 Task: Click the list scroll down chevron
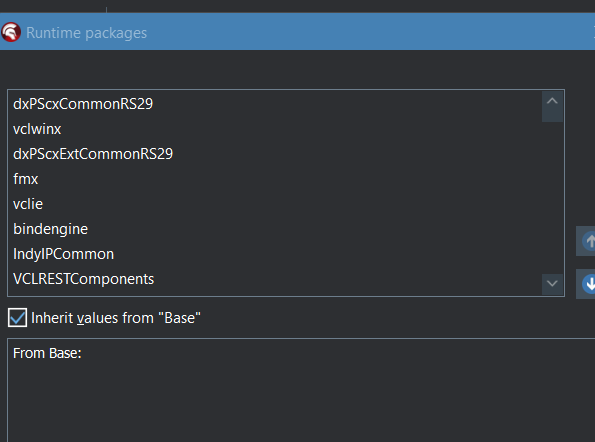click(552, 283)
